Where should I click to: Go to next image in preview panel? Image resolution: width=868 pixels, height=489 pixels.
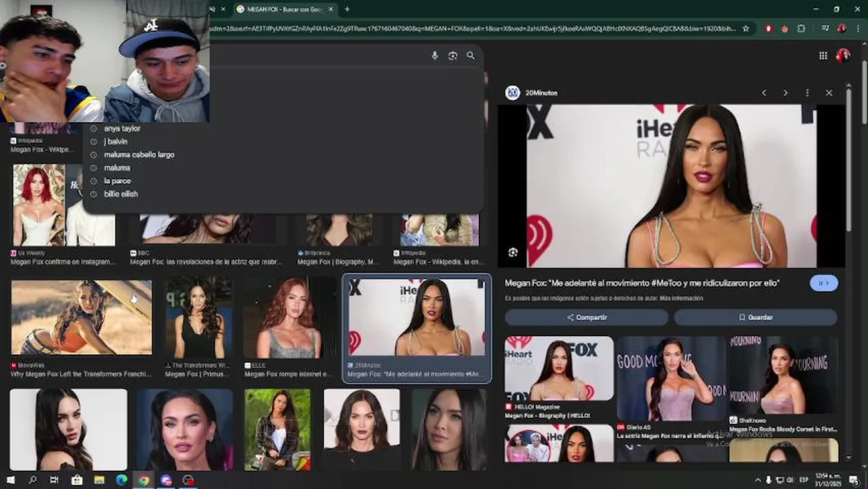coord(786,92)
